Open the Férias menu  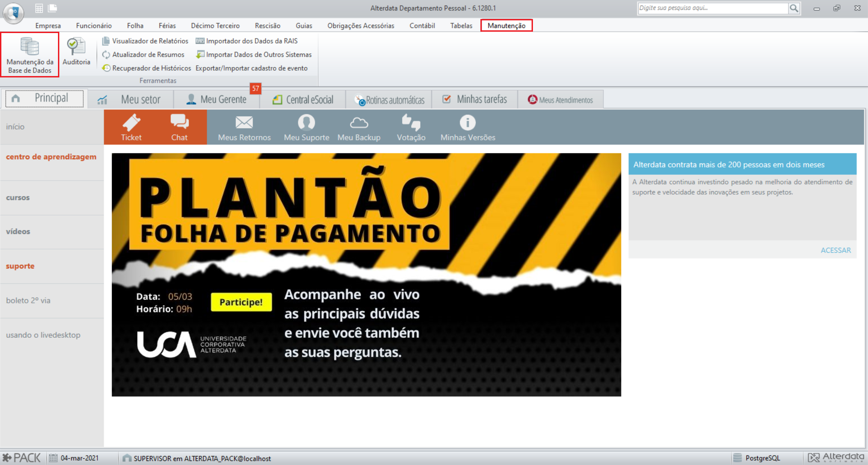pyautogui.click(x=167, y=25)
